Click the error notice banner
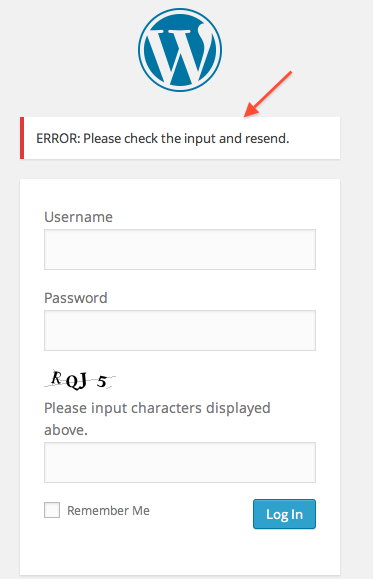This screenshot has height=579, width=373. (x=180, y=138)
